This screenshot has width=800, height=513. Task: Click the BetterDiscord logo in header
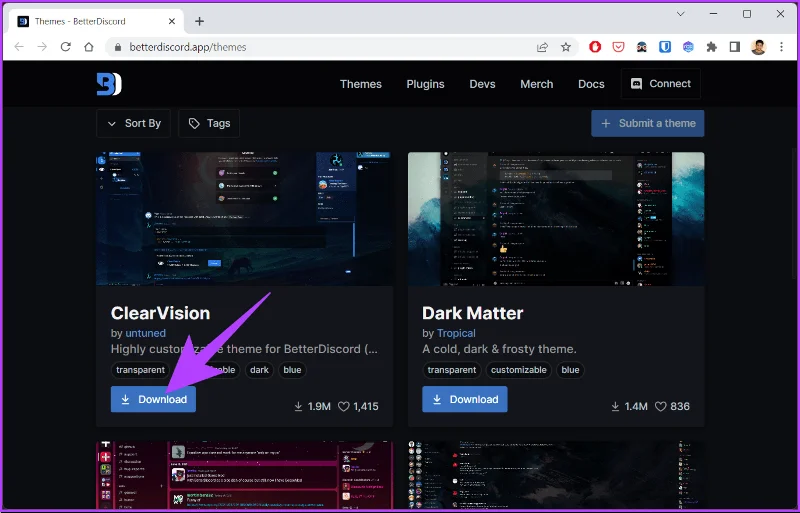pyautogui.click(x=109, y=84)
